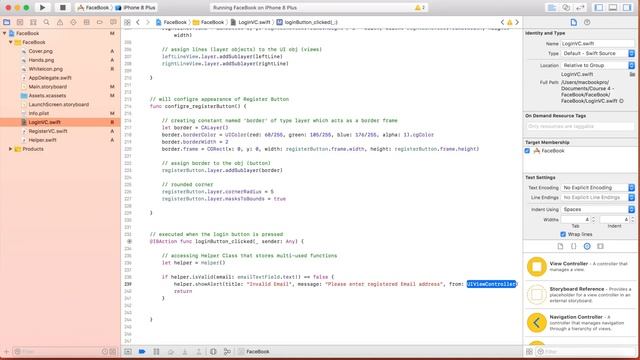Open the Text Encoding dropdown
Image resolution: width=640 pixels, height=360 pixels.
point(598,188)
